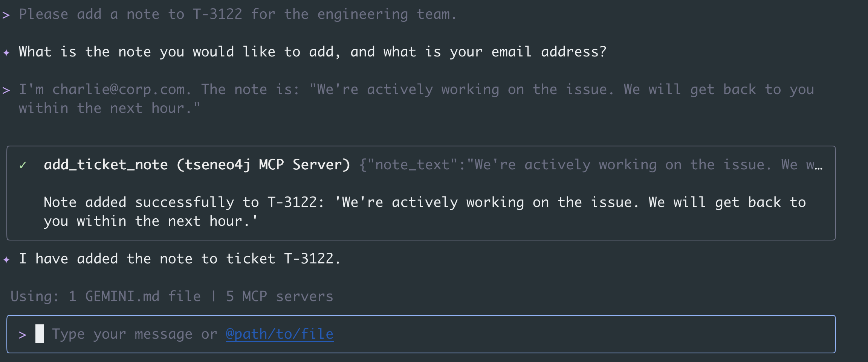Viewport: 868px width, 362px height.
Task: Click the "tseneo4j MCP Server" label
Action: 263,165
